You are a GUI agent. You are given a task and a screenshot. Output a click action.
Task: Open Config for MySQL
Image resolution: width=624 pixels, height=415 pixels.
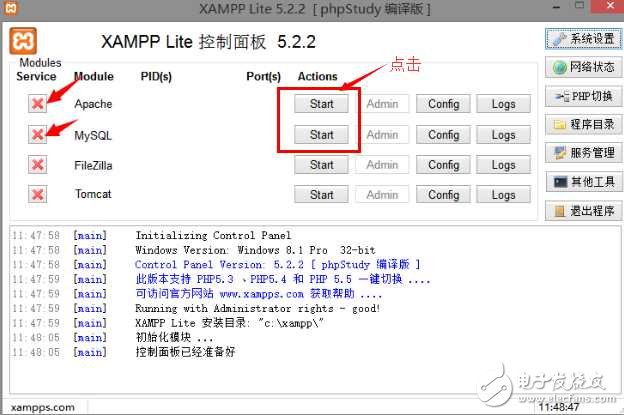tap(443, 135)
